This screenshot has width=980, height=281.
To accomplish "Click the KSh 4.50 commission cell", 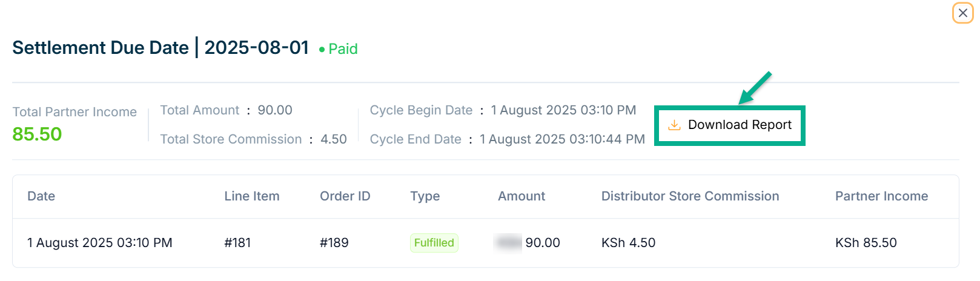I will coord(628,243).
